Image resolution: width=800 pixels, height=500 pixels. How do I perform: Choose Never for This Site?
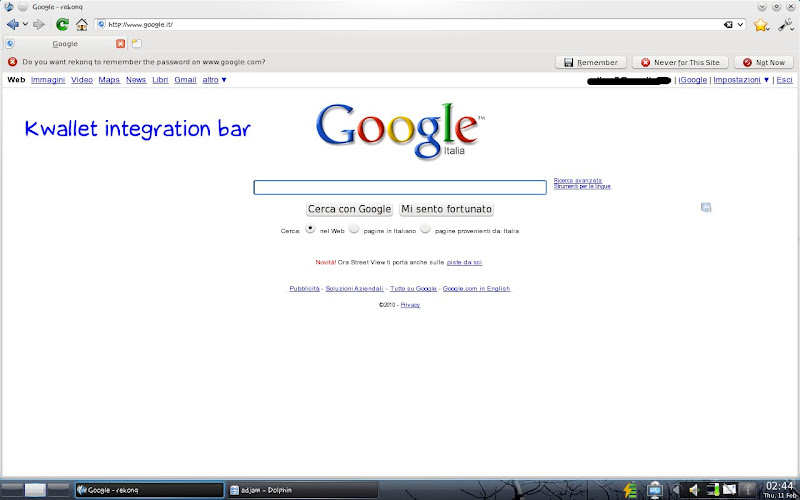[x=680, y=62]
